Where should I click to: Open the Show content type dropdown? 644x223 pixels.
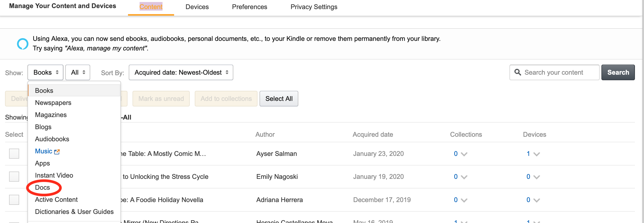45,72
